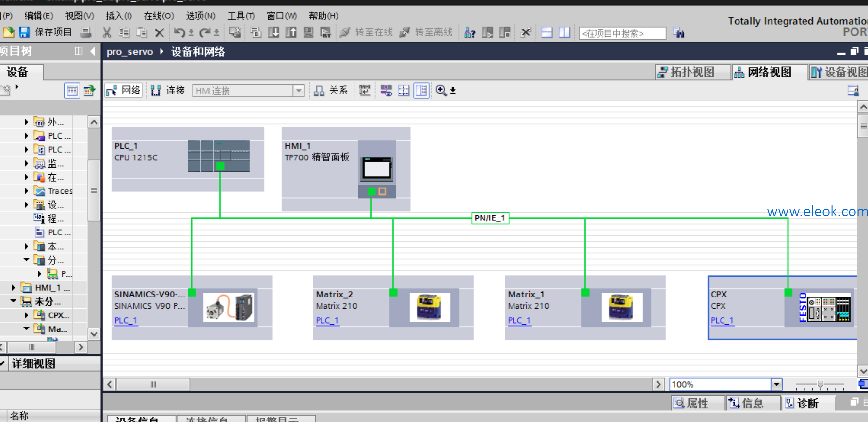
Task: Click the delete X icon
Action: [159, 33]
